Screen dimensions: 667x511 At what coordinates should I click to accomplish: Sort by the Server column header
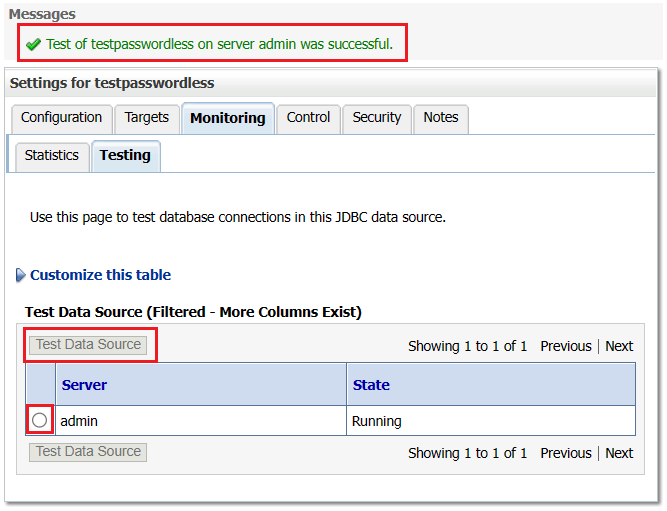coord(84,385)
